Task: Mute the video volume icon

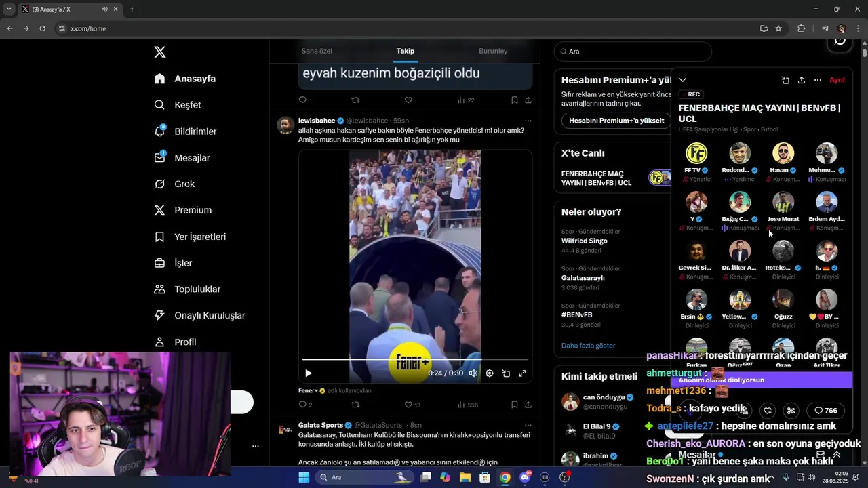Action: click(x=473, y=373)
